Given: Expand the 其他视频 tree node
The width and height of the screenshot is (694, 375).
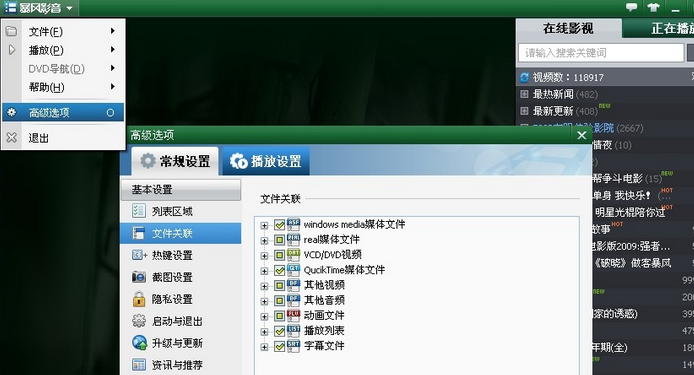Looking at the screenshot, I should [264, 286].
